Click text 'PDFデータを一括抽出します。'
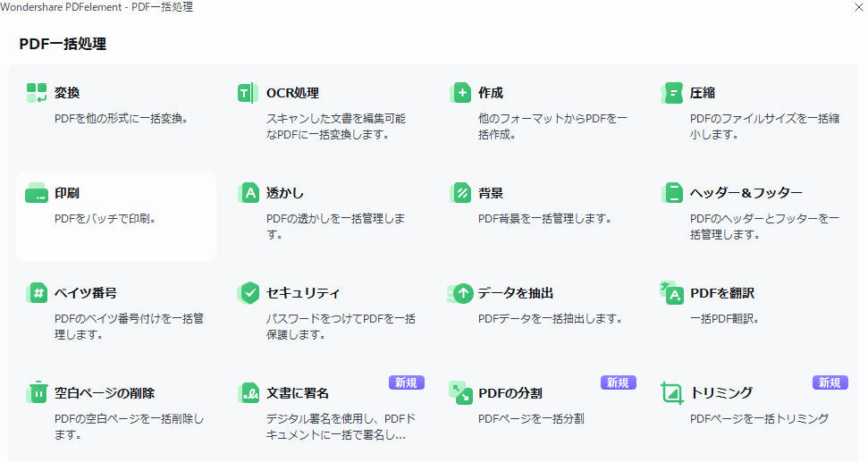This screenshot has width=868, height=462. [x=551, y=319]
